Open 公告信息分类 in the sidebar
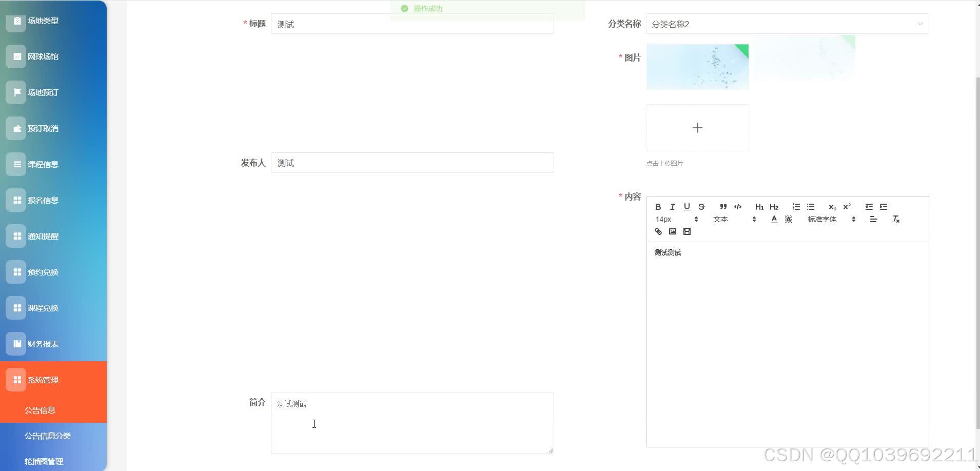 click(48, 436)
